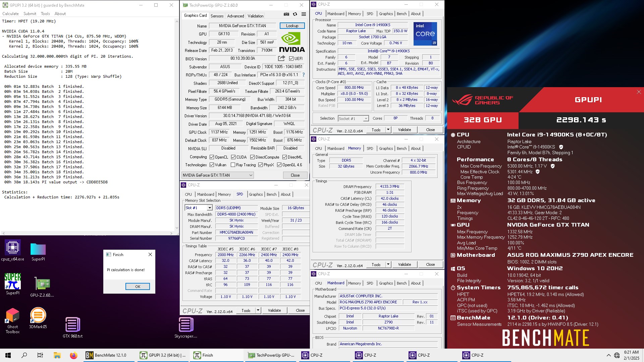Open 3DMark05 desktop shortcut
644x362 pixels.
(38, 318)
